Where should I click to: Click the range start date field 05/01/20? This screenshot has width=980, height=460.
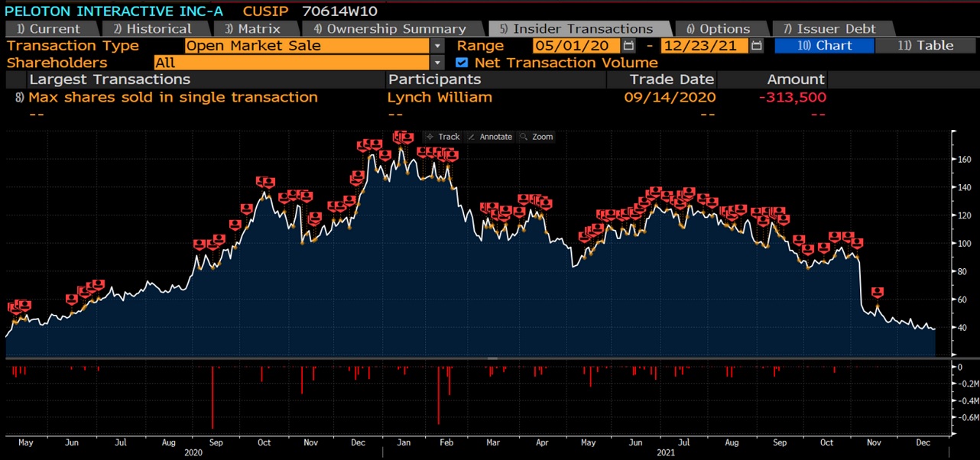click(x=576, y=46)
